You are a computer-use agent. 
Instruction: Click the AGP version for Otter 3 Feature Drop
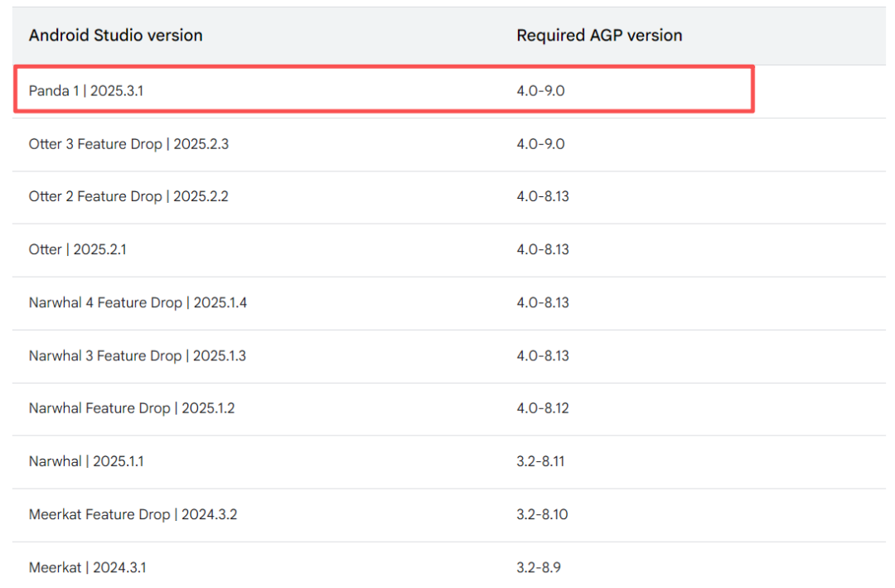pos(540,144)
